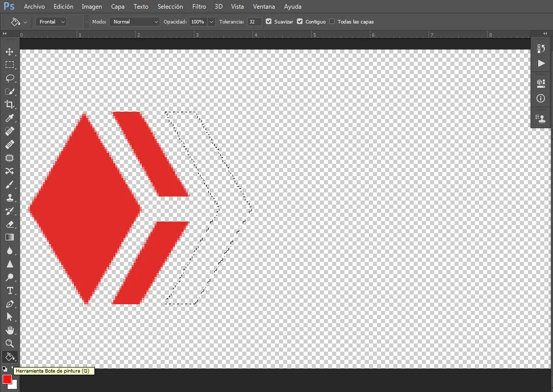Viewport: 553px width, 392px height.
Task: Select the Hand tool
Action: pos(10,331)
